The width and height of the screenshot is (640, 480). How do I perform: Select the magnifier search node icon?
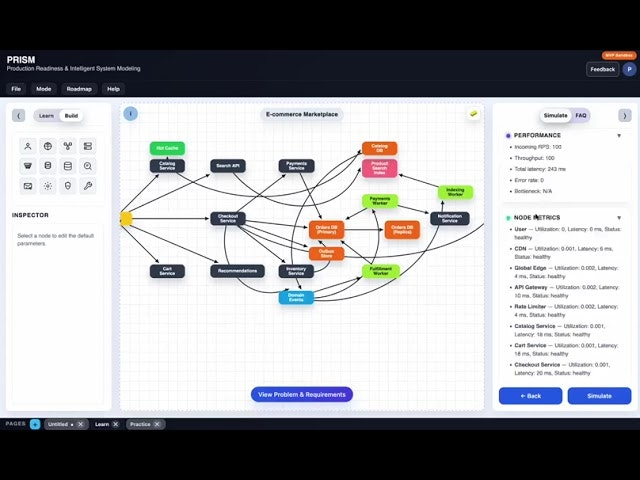pos(88,166)
